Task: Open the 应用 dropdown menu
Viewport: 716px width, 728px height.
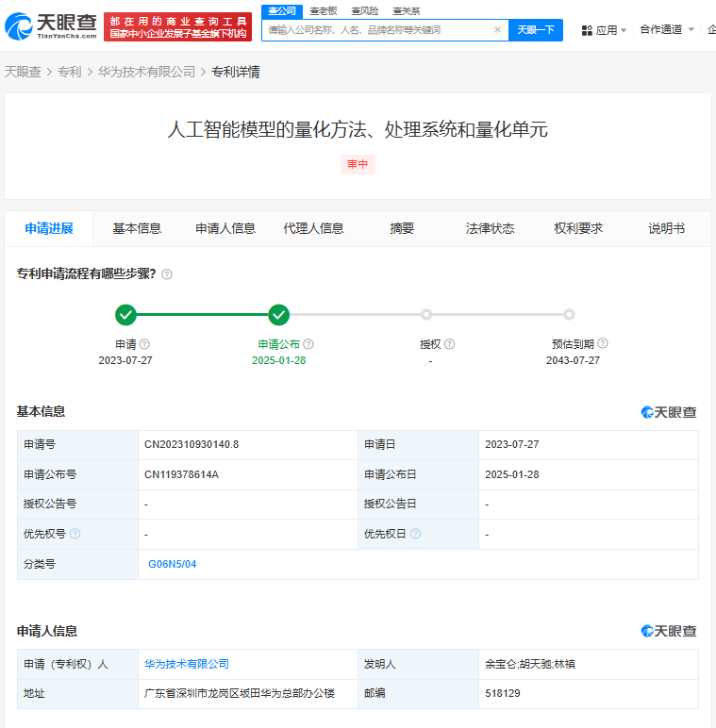Action: click(x=605, y=30)
